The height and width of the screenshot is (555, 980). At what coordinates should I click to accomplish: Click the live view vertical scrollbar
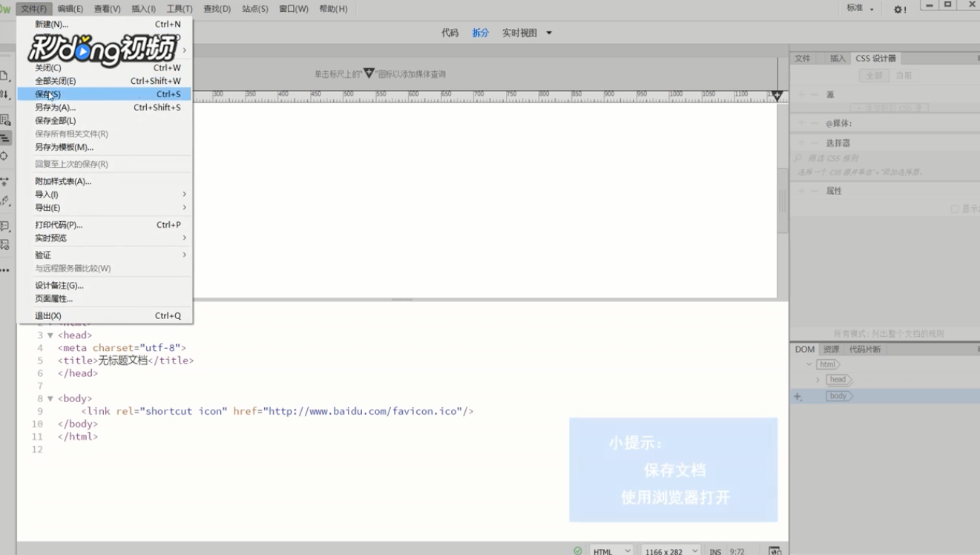coord(782,200)
